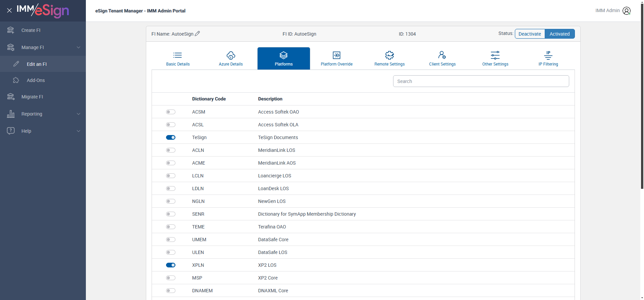The width and height of the screenshot is (644, 300).
Task: Enable the SENR dictionary toggle
Action: (x=171, y=214)
